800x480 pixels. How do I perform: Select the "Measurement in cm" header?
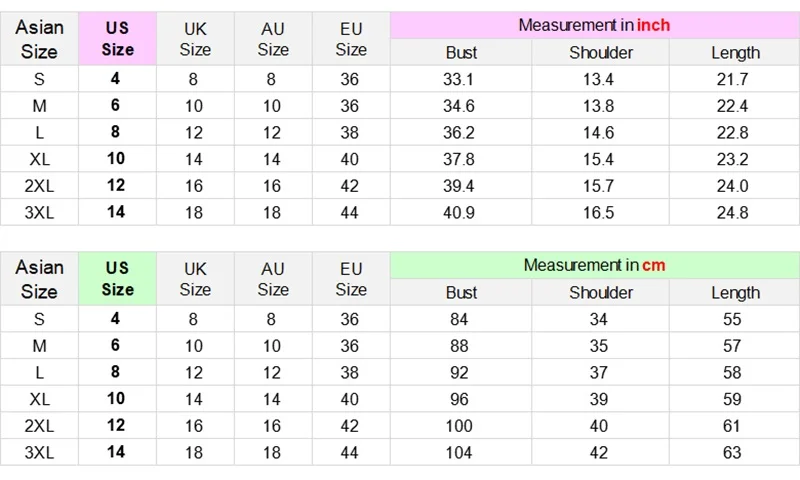(x=594, y=265)
